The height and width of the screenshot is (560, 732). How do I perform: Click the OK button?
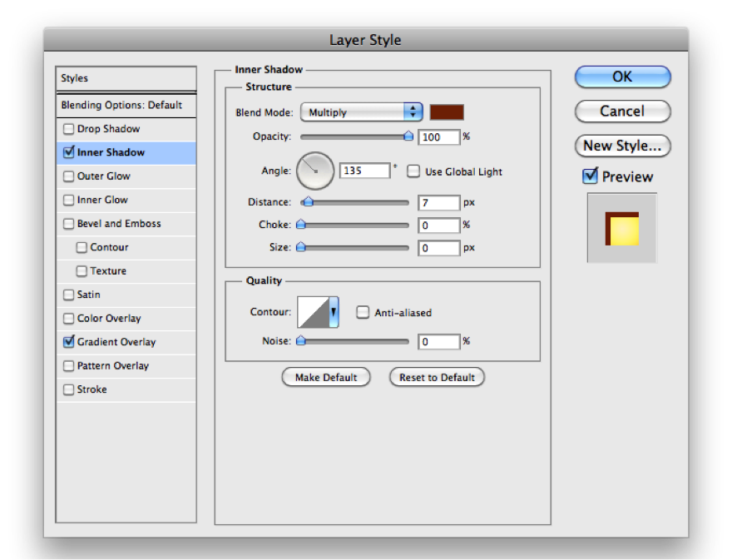tap(622, 77)
